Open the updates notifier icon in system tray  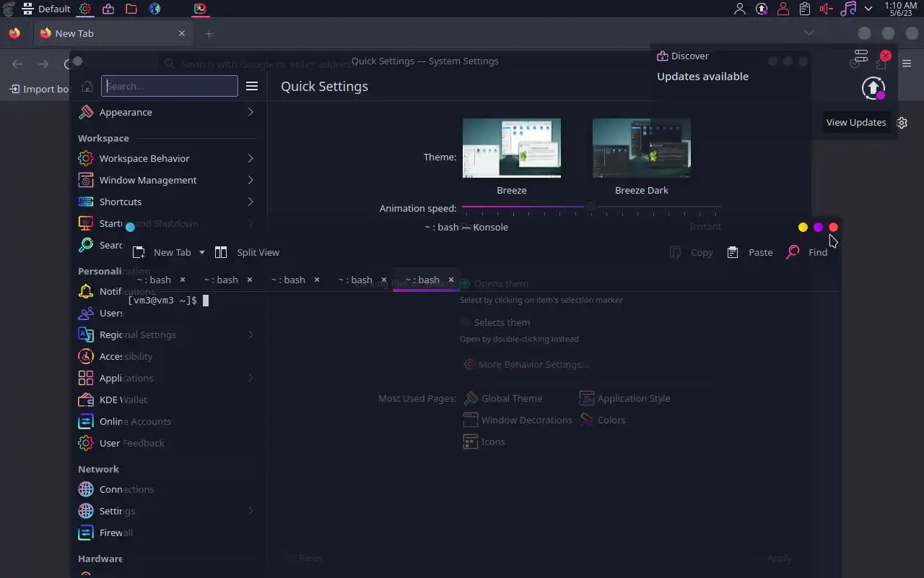click(x=762, y=9)
